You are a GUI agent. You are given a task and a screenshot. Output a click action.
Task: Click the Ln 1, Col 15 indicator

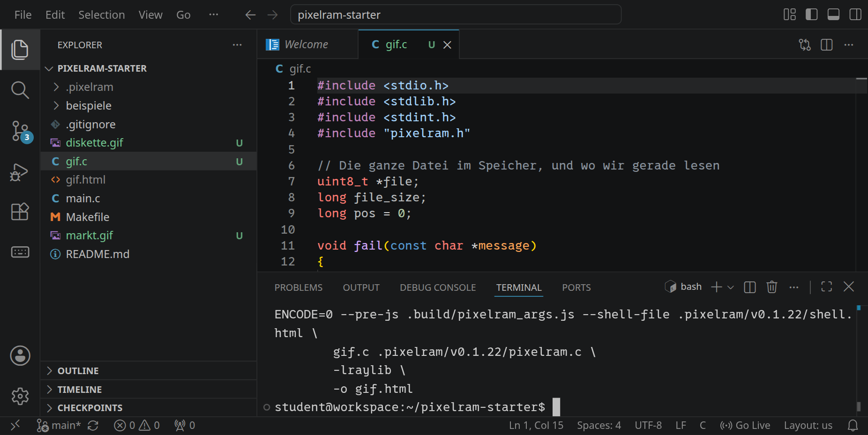tap(536, 426)
